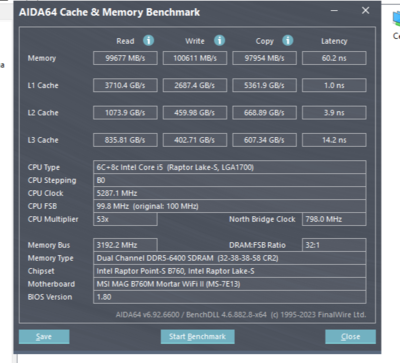Click the Memory Type DDR5-6400 field
The height and width of the screenshot is (363, 400).
pyautogui.click(x=230, y=258)
